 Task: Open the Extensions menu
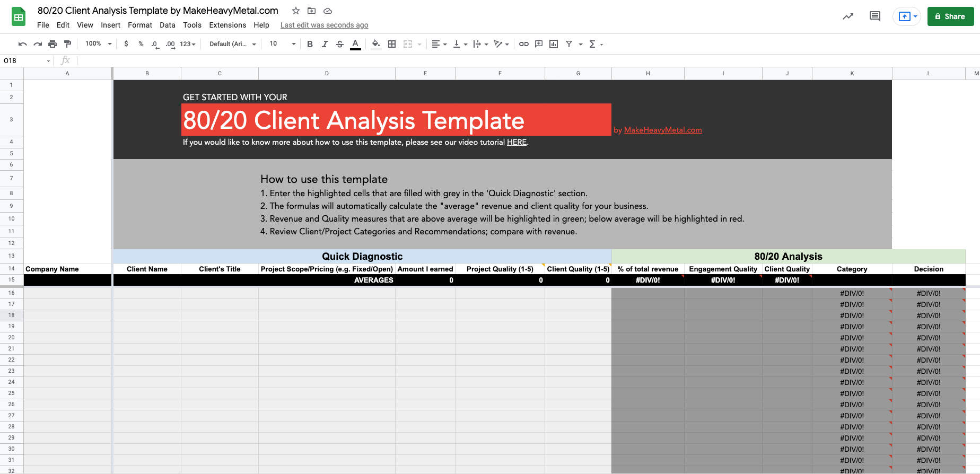(227, 25)
